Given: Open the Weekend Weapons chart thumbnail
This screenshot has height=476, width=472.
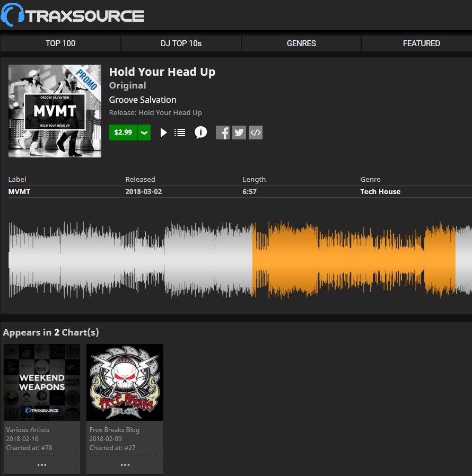Looking at the screenshot, I should point(42,382).
